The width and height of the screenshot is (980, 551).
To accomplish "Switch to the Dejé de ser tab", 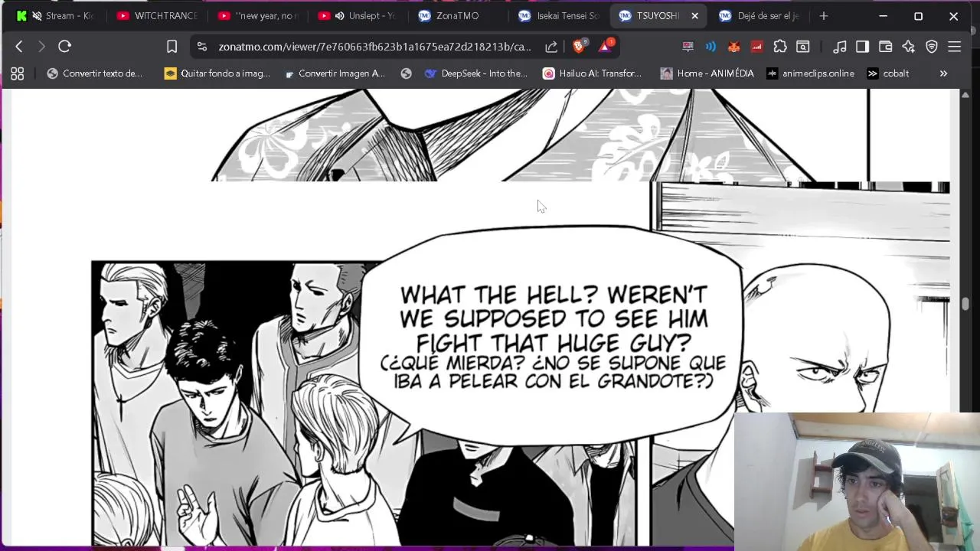I will pos(759,16).
